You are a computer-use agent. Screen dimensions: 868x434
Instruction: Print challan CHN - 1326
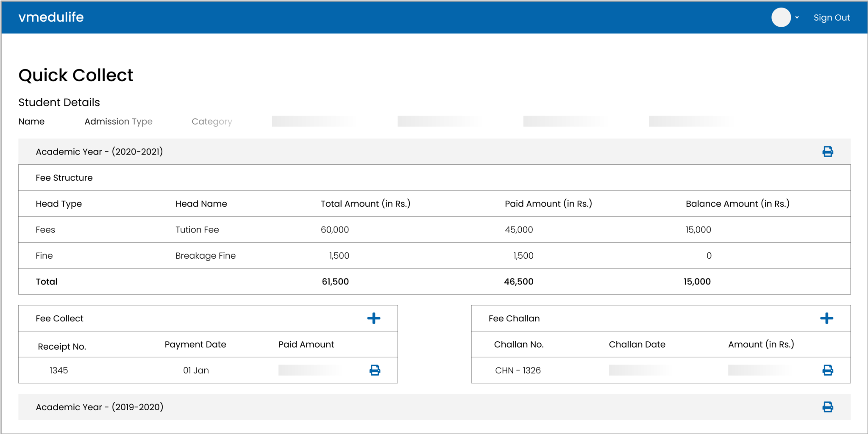(x=827, y=370)
